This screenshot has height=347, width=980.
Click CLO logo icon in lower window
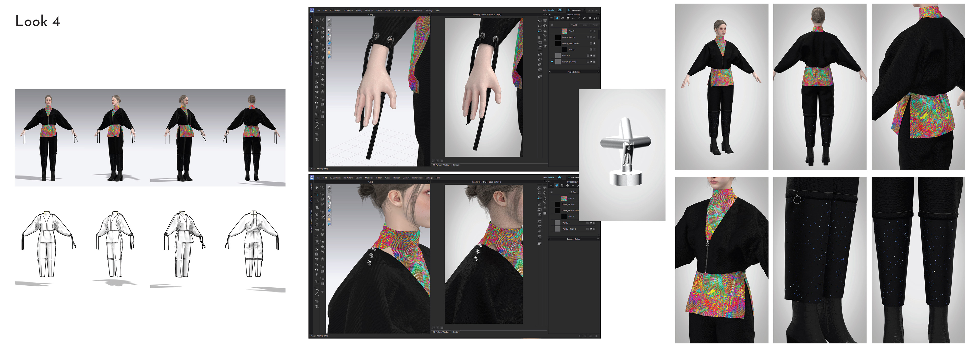coord(312,178)
